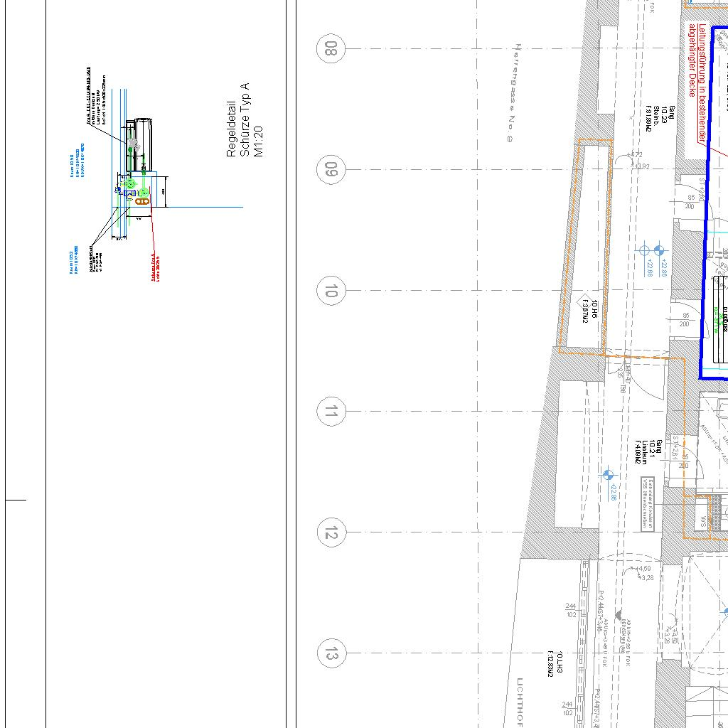Select the red 'Schürze Typ A' leader label in detail

pos(156,267)
